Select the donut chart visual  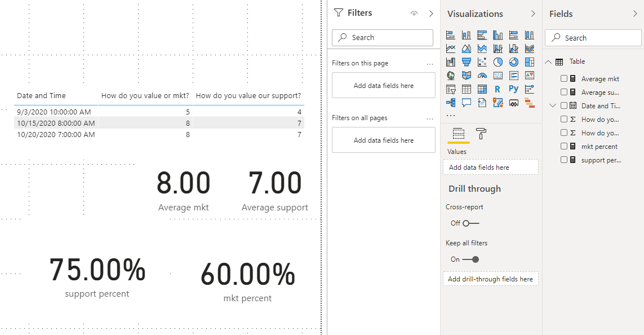click(x=513, y=62)
